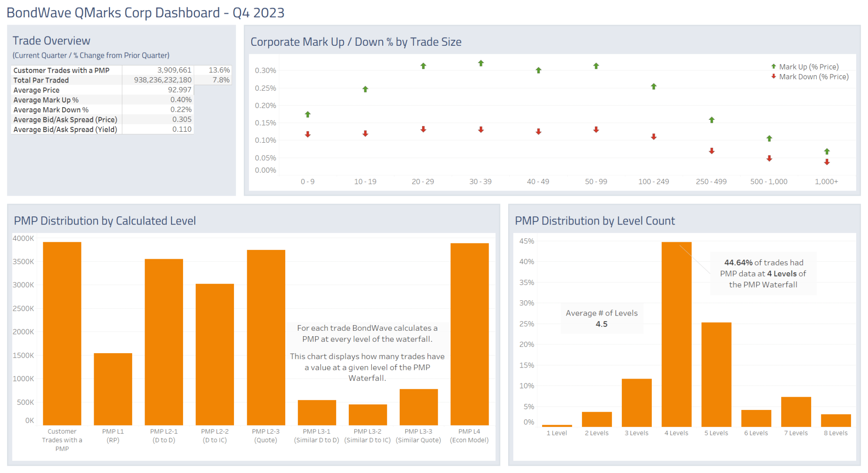
Task: Click the Average # of Levels 4.5 annotation
Action: click(602, 318)
